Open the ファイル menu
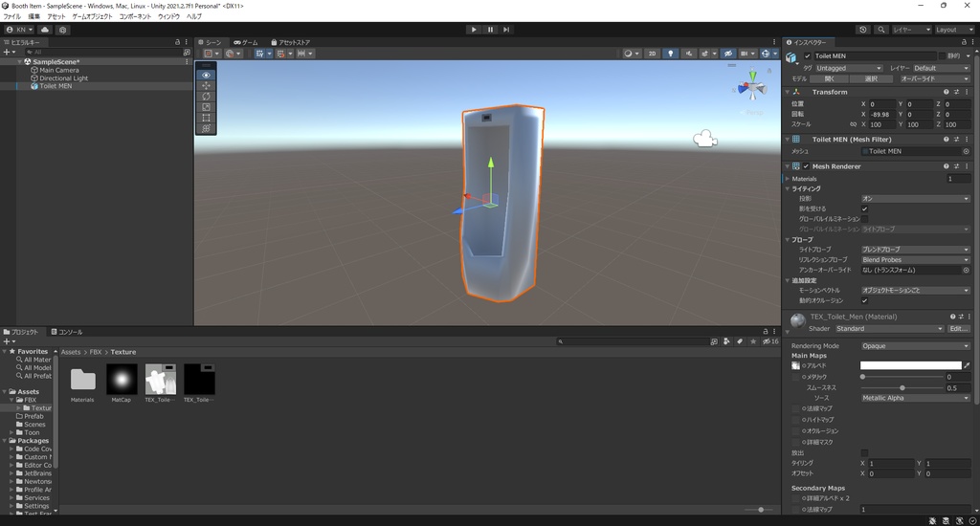 pyautogui.click(x=11, y=16)
